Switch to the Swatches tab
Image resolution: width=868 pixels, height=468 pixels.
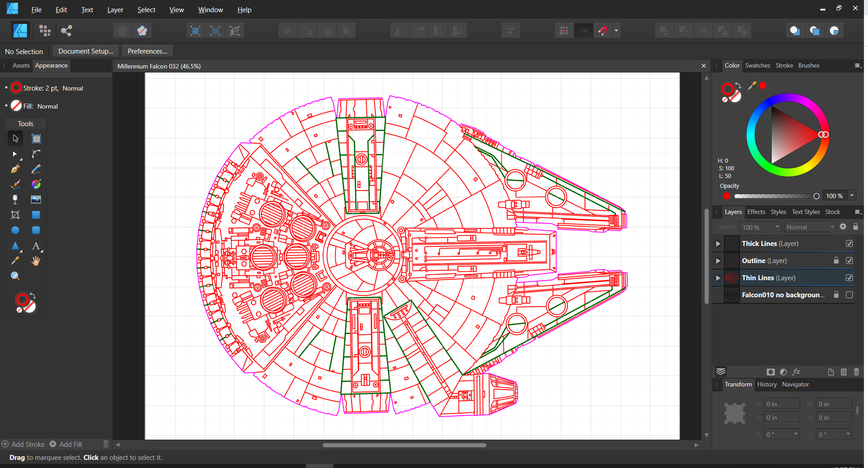757,66
